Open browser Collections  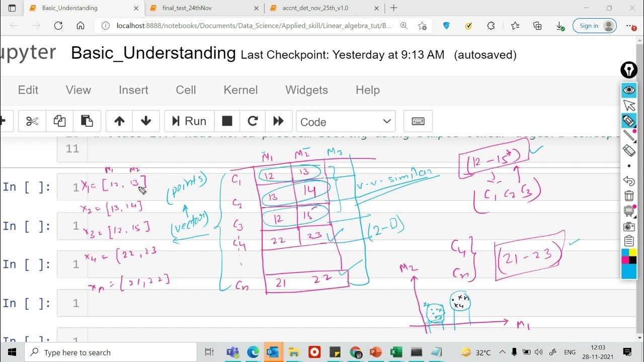537,26
